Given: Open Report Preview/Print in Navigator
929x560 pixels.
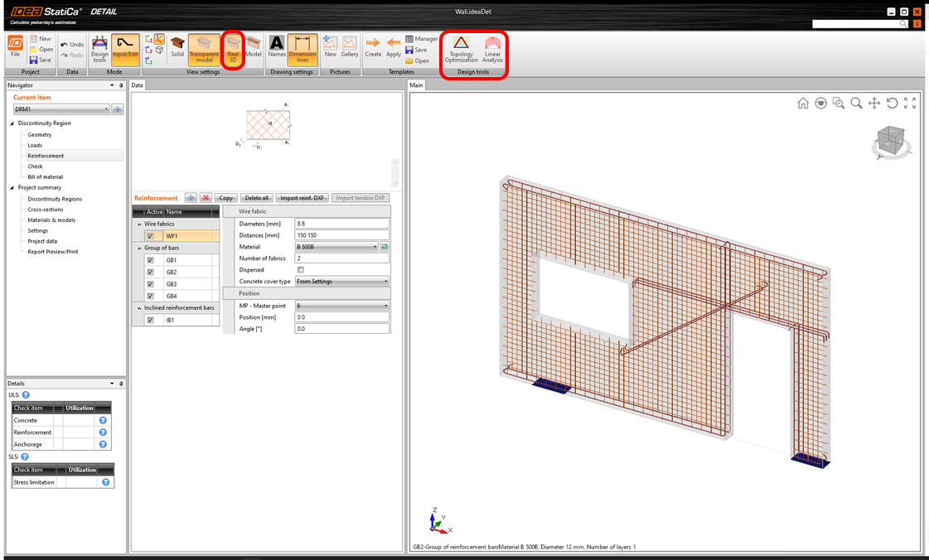Looking at the screenshot, I should (x=52, y=252).
